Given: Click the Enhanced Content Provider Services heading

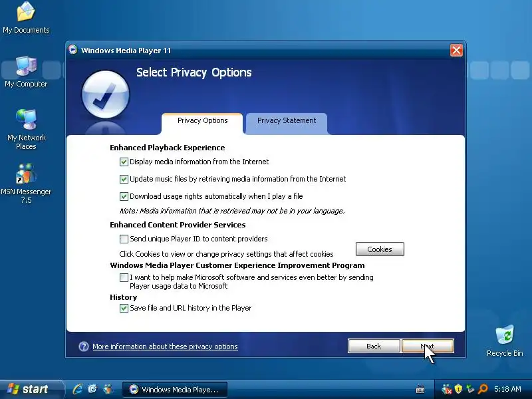Looking at the screenshot, I should click(x=178, y=225).
